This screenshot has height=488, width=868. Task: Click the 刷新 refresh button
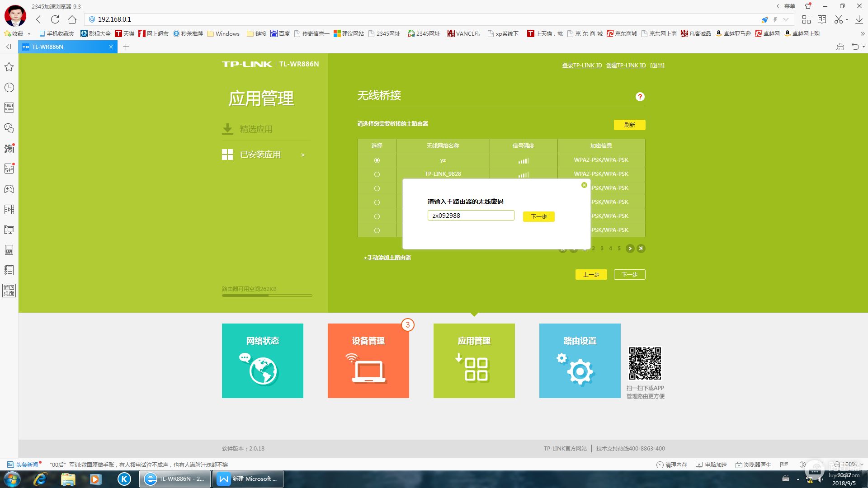(629, 125)
